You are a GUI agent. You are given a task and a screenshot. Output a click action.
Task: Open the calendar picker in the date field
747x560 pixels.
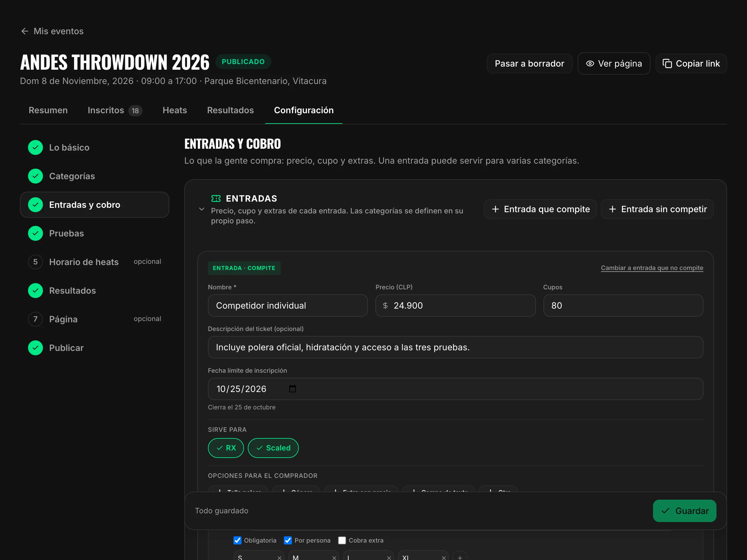coord(293,389)
